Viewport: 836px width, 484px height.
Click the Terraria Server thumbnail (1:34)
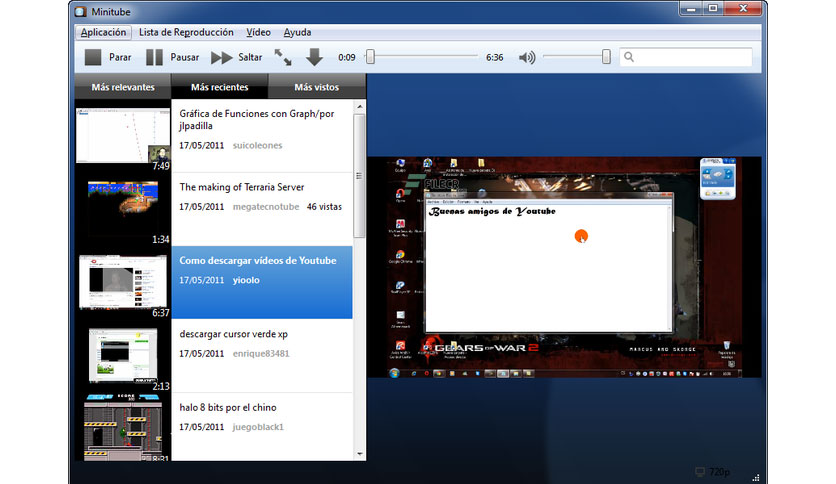(x=123, y=209)
